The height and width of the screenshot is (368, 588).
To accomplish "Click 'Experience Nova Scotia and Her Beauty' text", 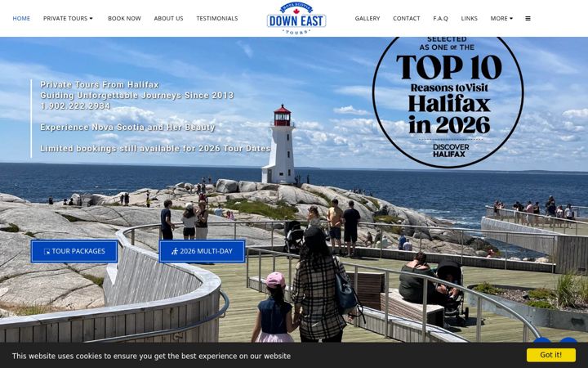I will 127,128.
